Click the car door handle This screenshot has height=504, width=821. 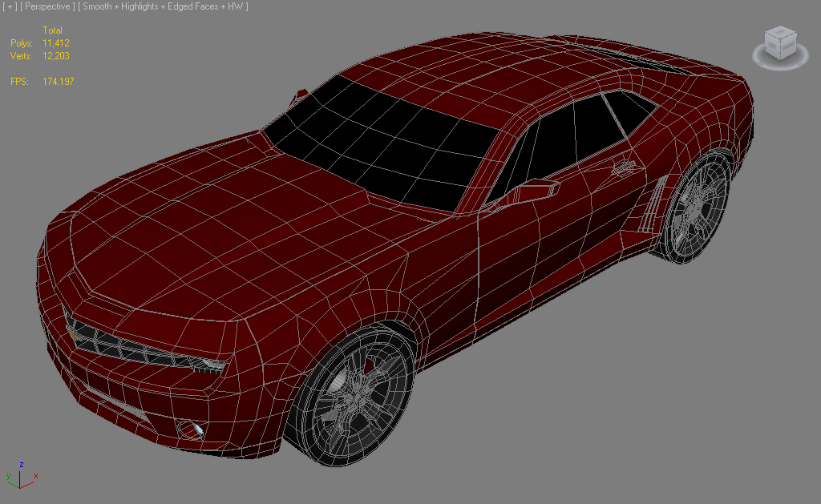pos(623,167)
